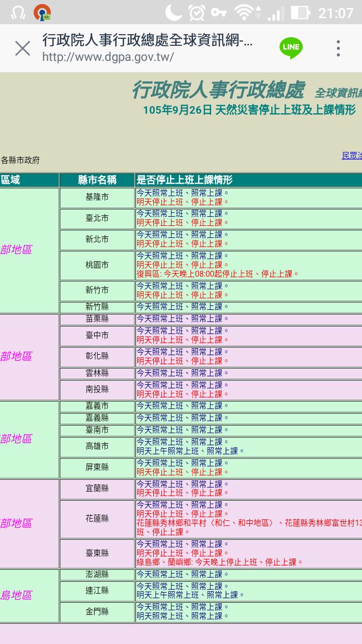Tap the 島地區 label beside 連江縣

click(x=16, y=596)
